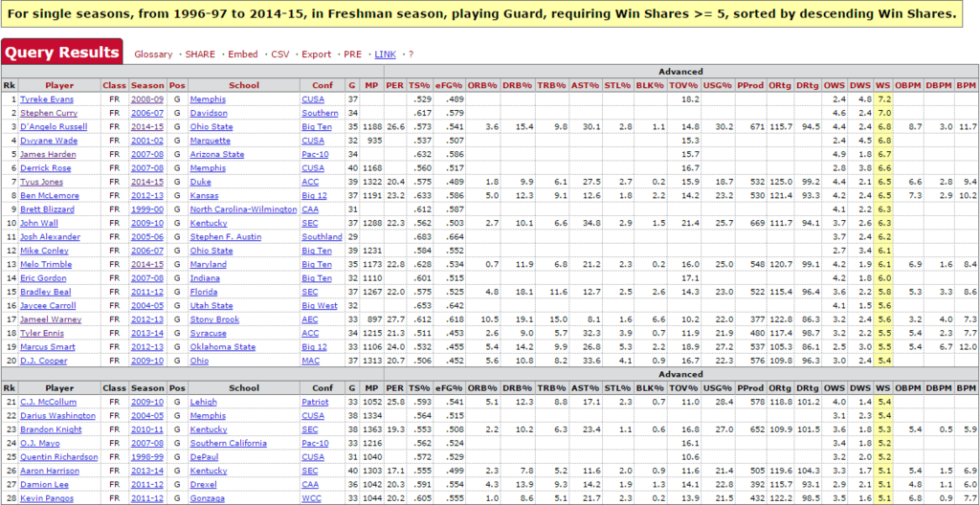Screen dimensions: 980x505
Task: Download results as CSV
Action: (x=280, y=55)
